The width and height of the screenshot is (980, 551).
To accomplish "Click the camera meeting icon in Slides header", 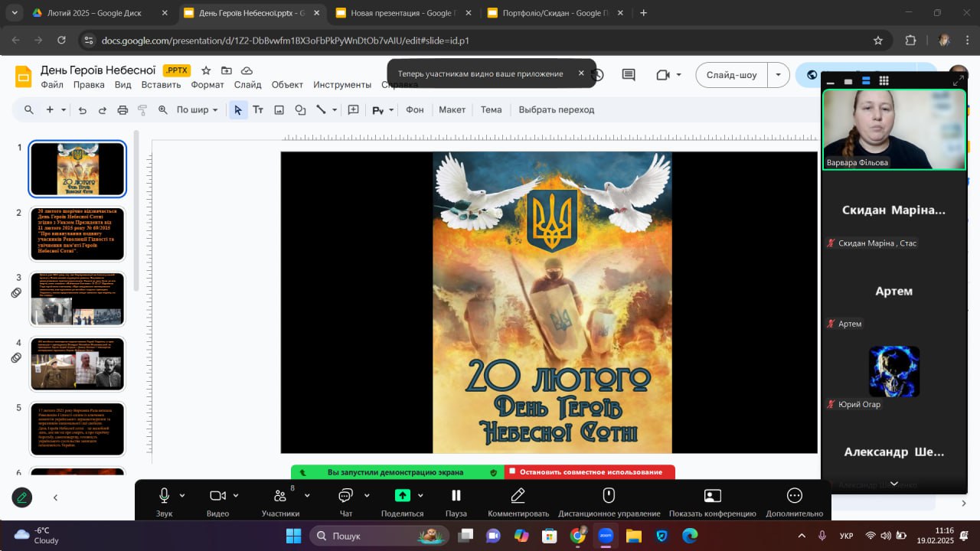I will pos(663,75).
